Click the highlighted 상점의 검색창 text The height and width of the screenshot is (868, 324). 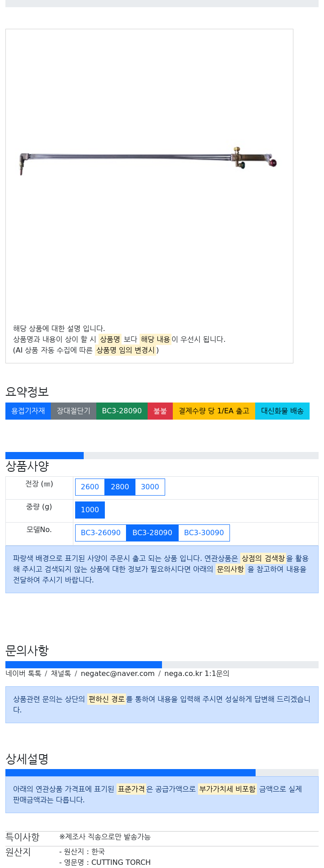263,559
